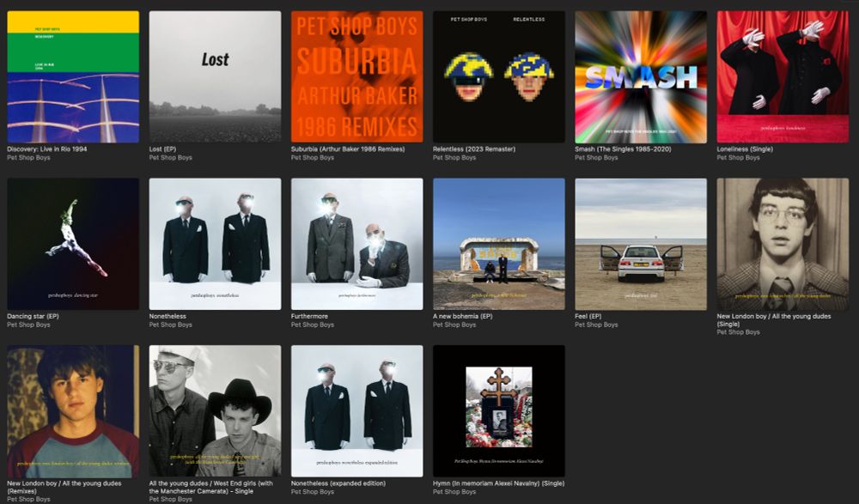859x504 pixels.
Task: Click the Nonetheless (expanded edition) title
Action: (x=338, y=483)
